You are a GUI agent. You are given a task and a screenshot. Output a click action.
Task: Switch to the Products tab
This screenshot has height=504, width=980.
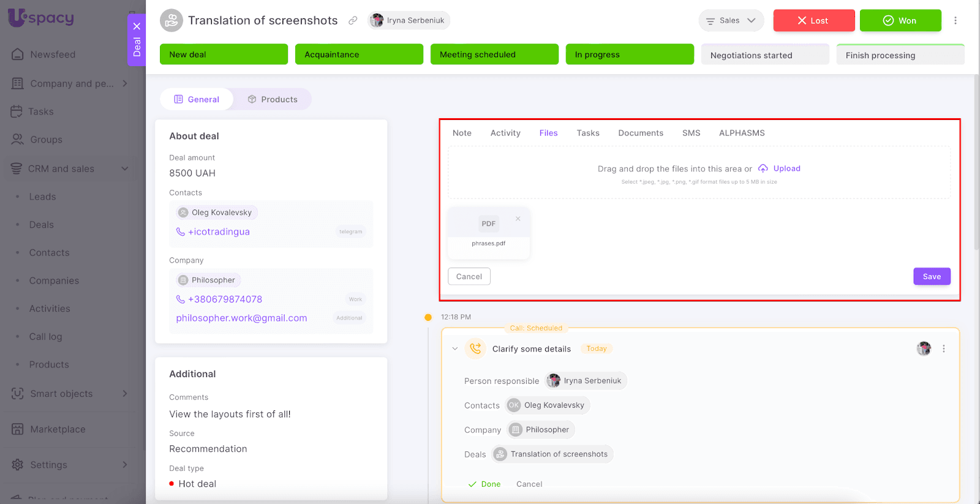point(273,99)
